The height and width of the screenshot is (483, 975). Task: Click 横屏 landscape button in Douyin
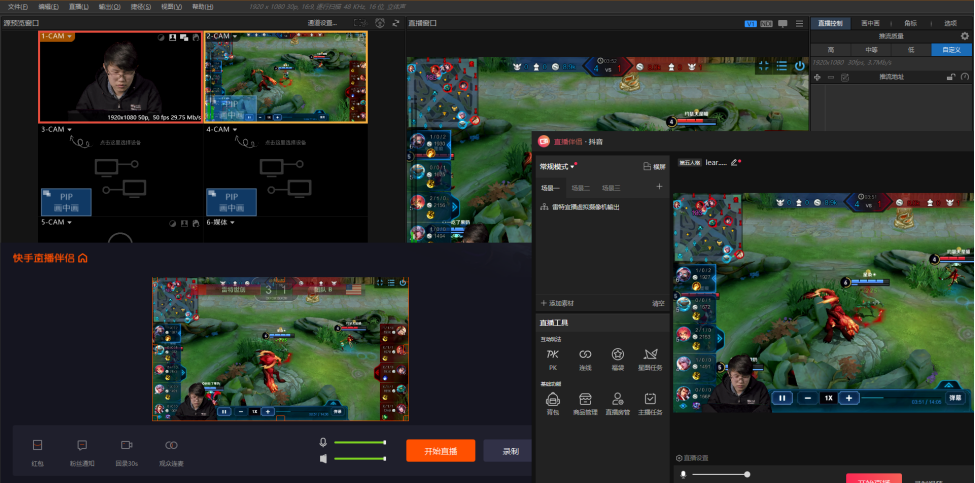[654, 167]
